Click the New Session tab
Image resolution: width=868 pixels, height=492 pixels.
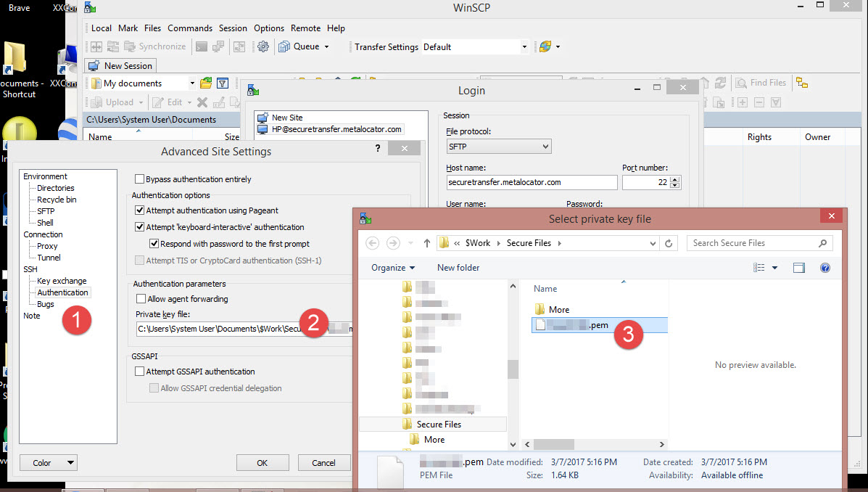(x=120, y=66)
